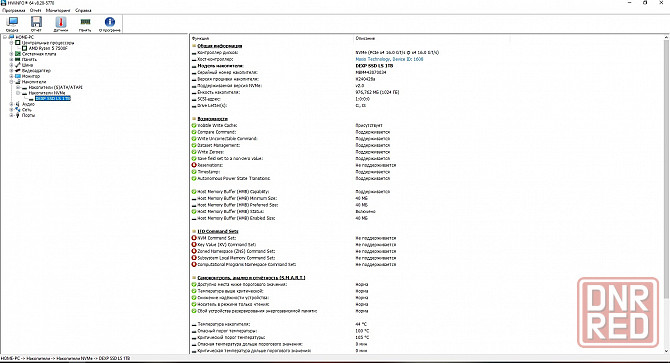
Task: Select DEXP SSD L5 1TB in the tree
Action: click(53, 98)
